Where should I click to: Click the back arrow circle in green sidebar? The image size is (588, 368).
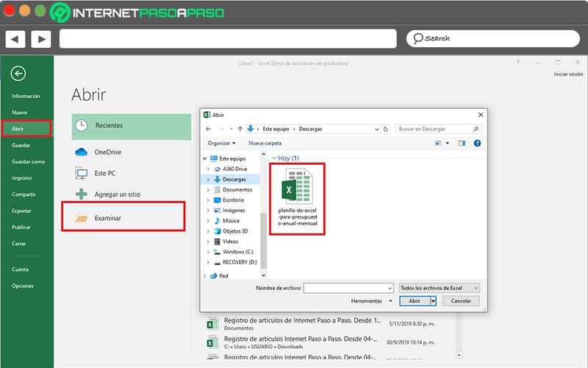[x=18, y=74]
